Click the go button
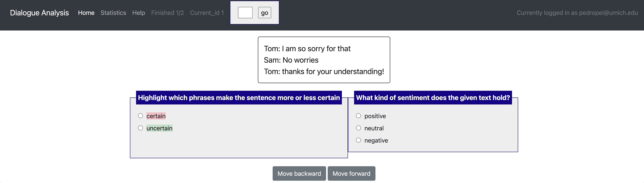Screen dimensions: 644x183 (264, 13)
